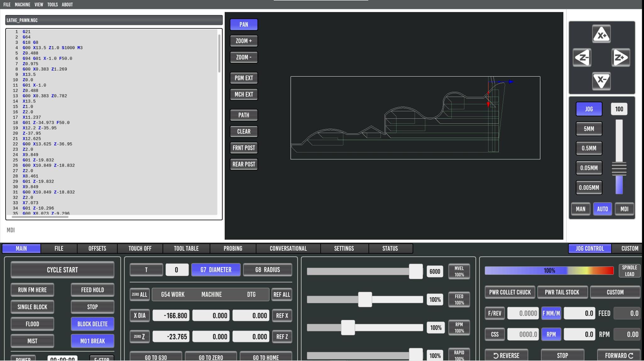644x361 pixels.
Task: Select the REAR POST view
Action: tap(243, 164)
